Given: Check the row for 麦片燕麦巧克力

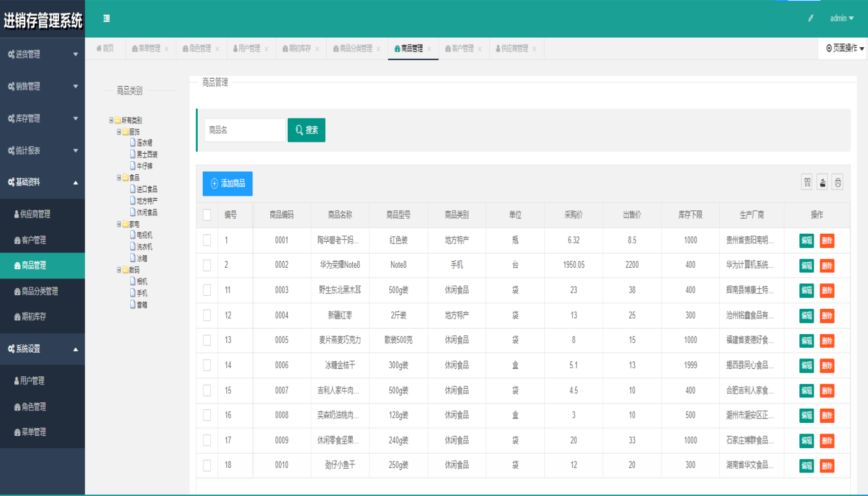Looking at the screenshot, I should click(x=207, y=340).
